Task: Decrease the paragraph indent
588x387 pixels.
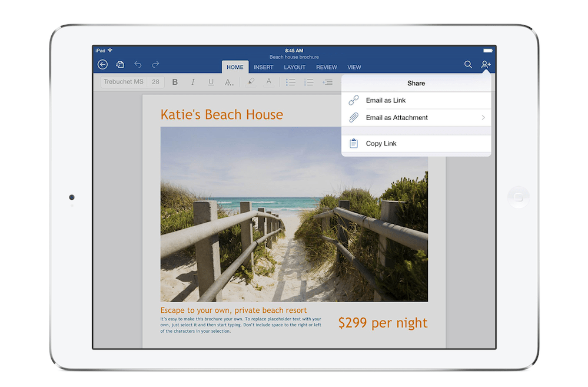Action: 327,82
